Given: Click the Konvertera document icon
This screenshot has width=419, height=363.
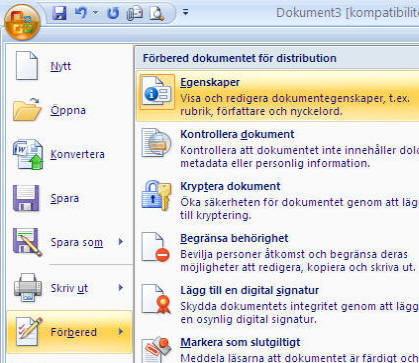Looking at the screenshot, I should tap(28, 154).
